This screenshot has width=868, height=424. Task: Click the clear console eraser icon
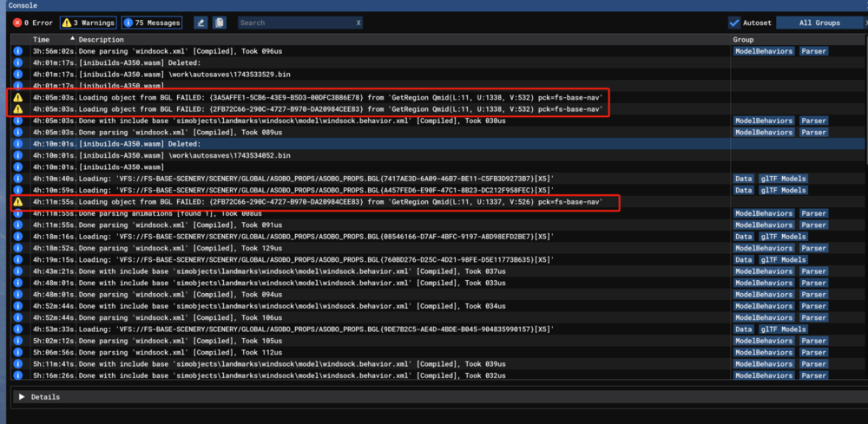[201, 23]
